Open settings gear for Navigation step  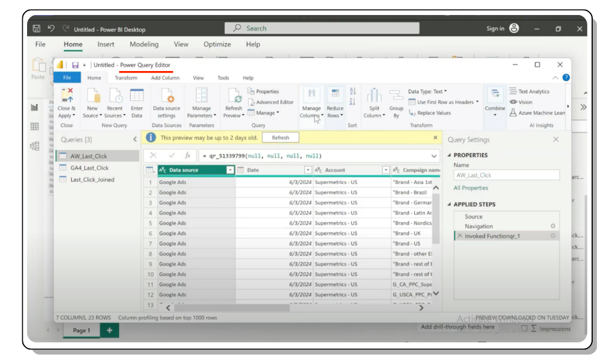click(x=552, y=226)
